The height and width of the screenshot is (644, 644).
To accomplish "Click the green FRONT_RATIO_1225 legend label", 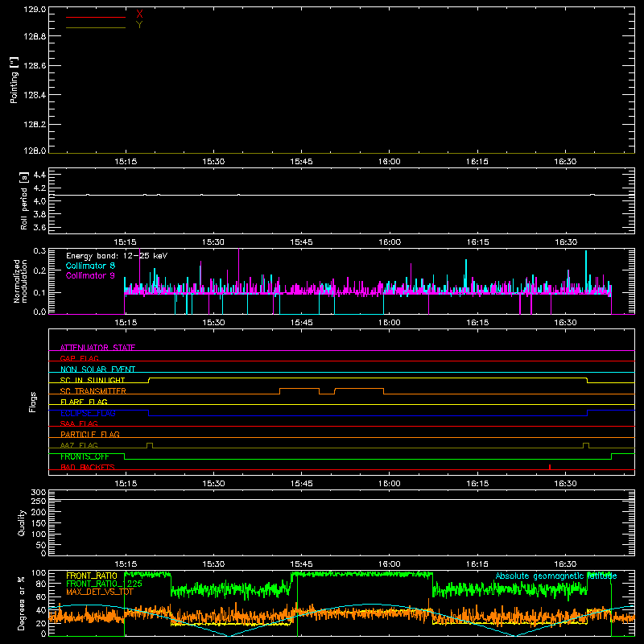I will 104,584.
